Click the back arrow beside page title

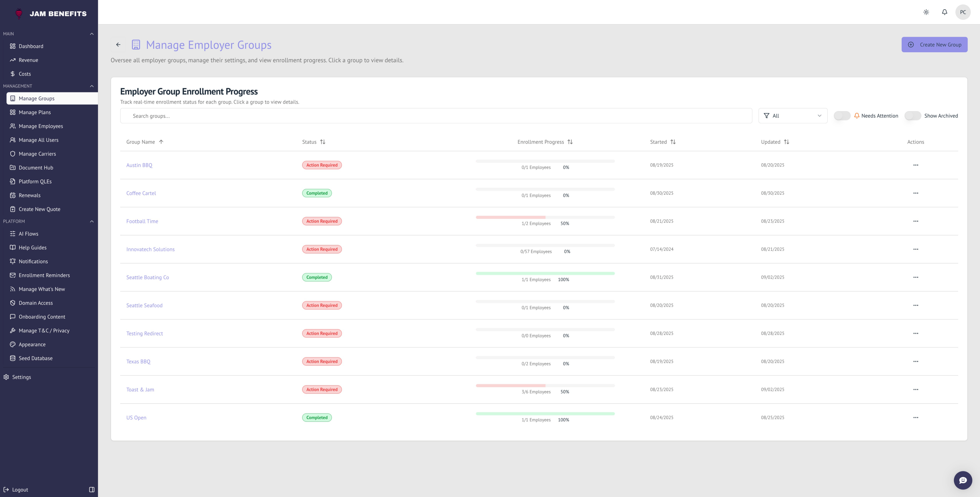(118, 45)
